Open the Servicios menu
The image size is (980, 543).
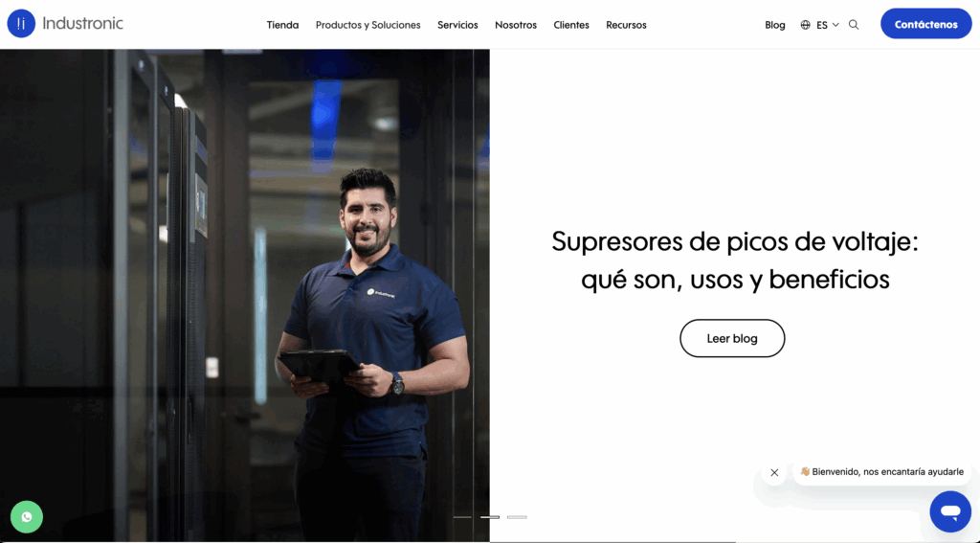(x=457, y=25)
